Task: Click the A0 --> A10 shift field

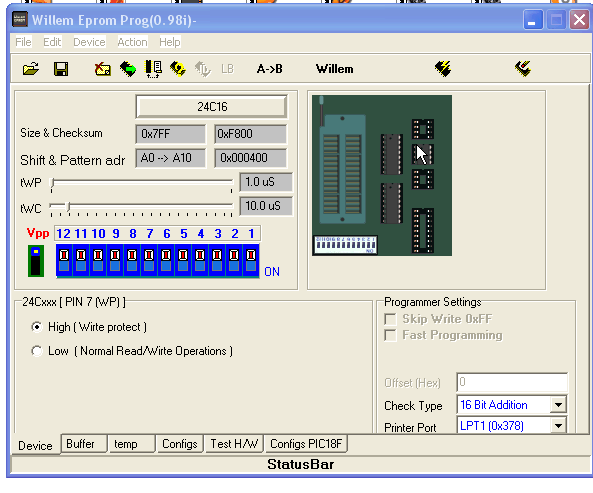Action: click(x=171, y=158)
